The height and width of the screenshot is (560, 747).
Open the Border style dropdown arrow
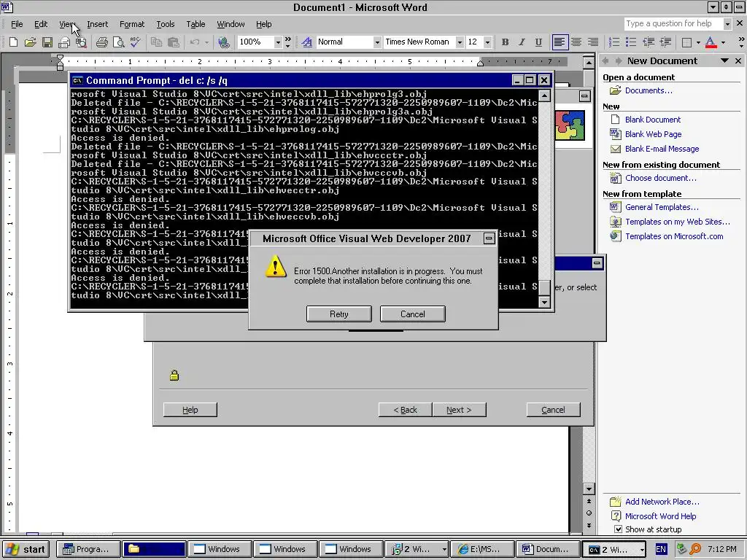[x=698, y=42]
